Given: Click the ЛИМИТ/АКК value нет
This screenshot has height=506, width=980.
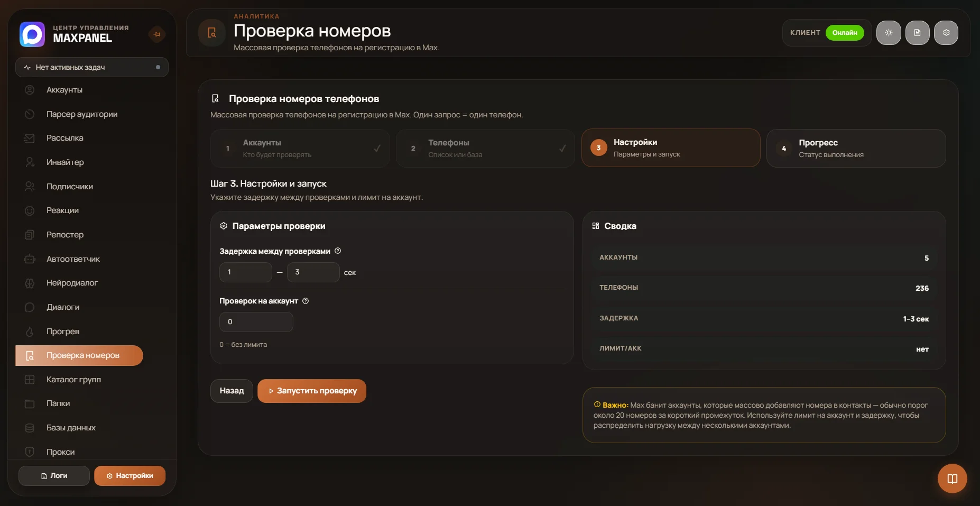Looking at the screenshot, I should (922, 349).
